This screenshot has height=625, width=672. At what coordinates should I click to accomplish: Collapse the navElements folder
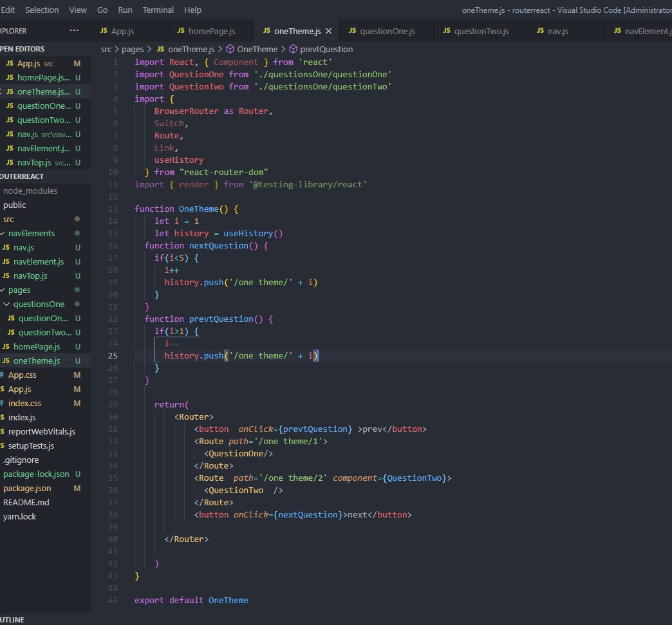[3, 233]
